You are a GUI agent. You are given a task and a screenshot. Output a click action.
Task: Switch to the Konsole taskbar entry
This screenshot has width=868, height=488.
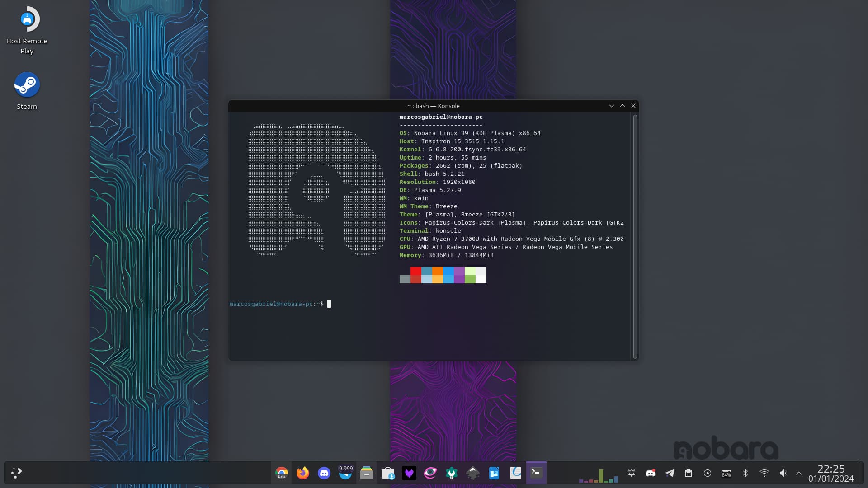pyautogui.click(x=536, y=473)
